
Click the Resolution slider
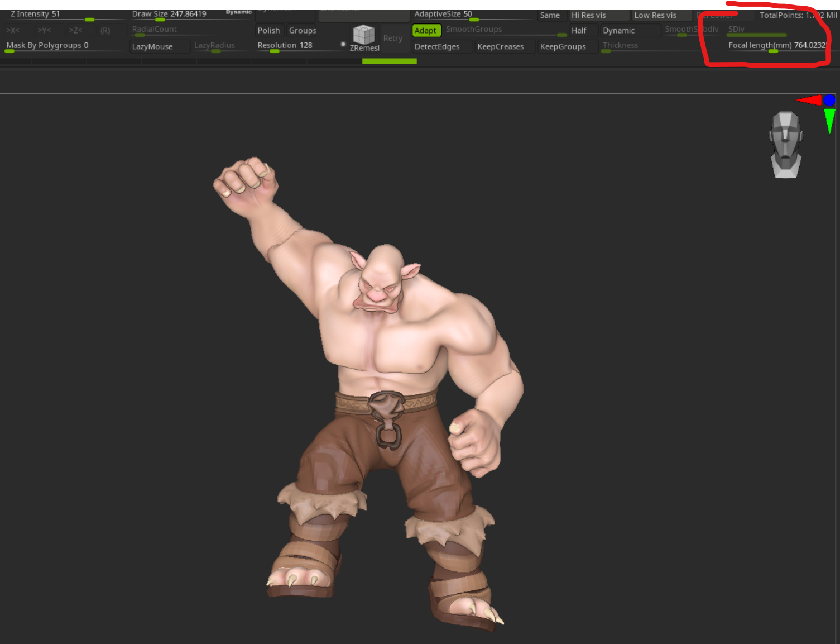pyautogui.click(x=301, y=47)
